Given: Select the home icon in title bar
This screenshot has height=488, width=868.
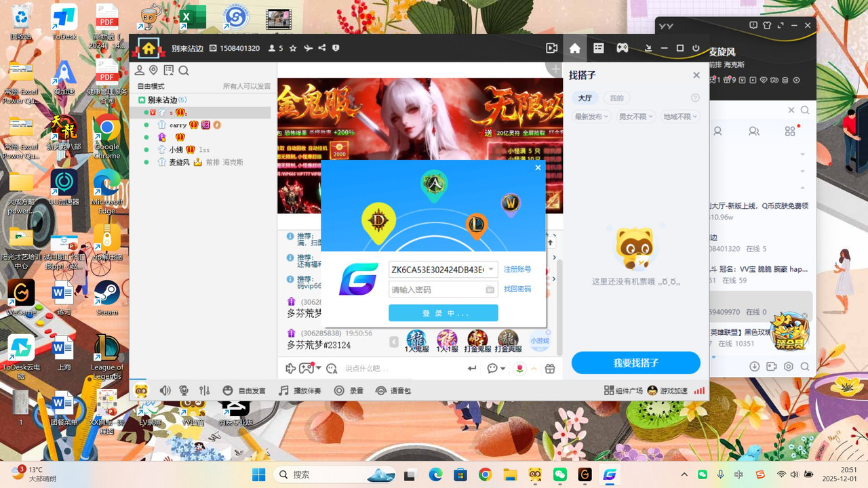Looking at the screenshot, I should 575,48.
